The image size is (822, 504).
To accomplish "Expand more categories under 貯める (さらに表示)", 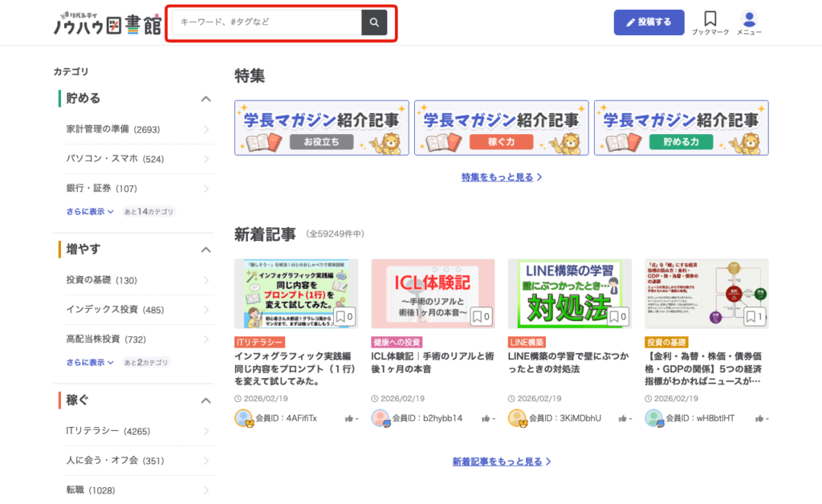I will click(90, 212).
